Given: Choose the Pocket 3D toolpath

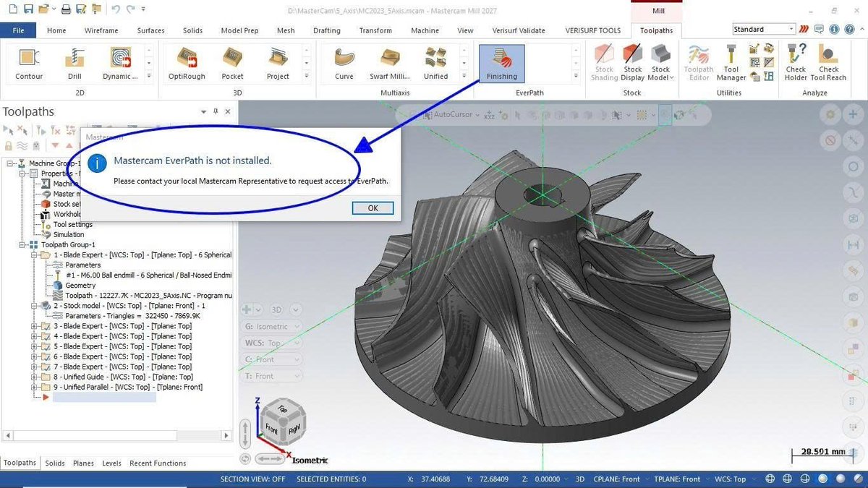Looking at the screenshot, I should pyautogui.click(x=232, y=64).
